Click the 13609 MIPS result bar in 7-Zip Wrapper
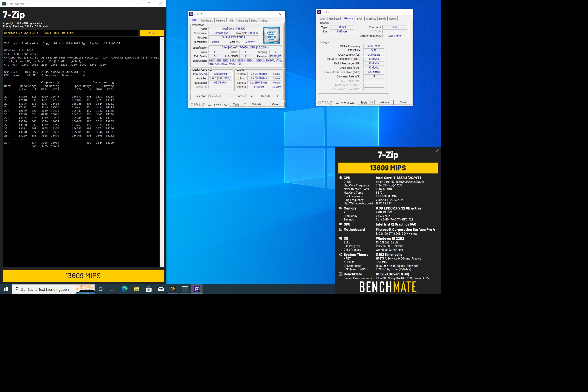Image resolution: width=588 pixels, height=392 pixels. (83, 276)
